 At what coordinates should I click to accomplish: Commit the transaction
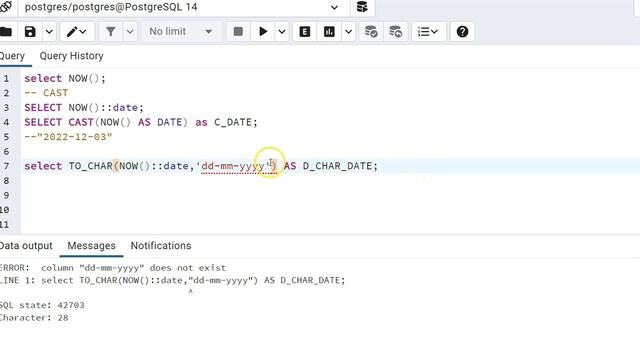coord(371,32)
